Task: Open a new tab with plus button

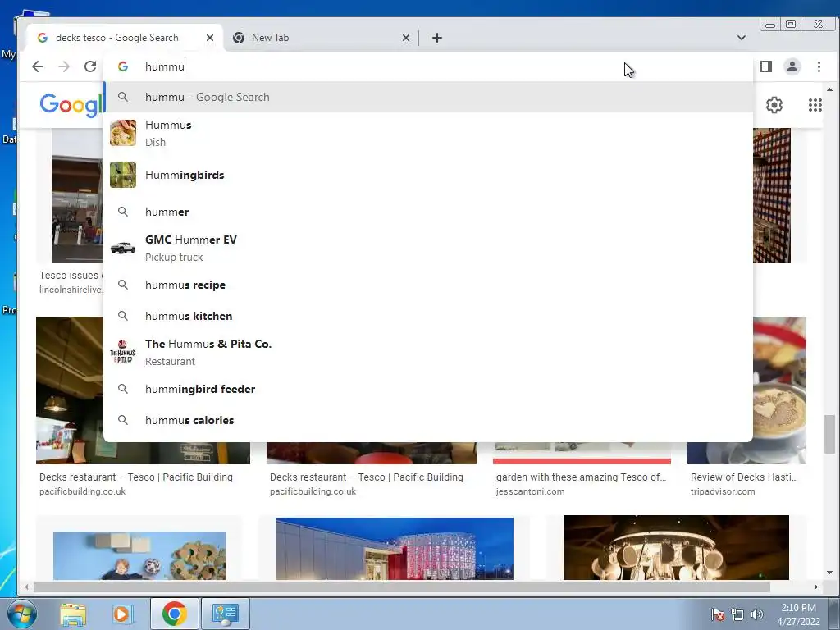Action: tap(437, 38)
